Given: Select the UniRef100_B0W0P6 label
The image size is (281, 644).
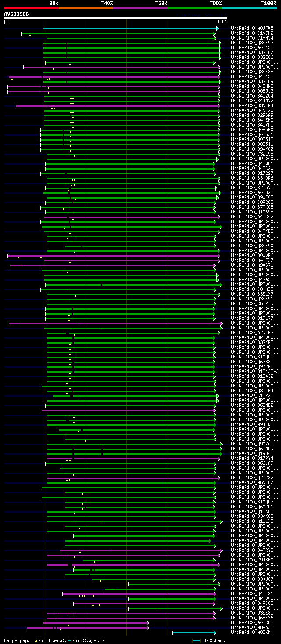Looking at the screenshot, I should point(252,256).
